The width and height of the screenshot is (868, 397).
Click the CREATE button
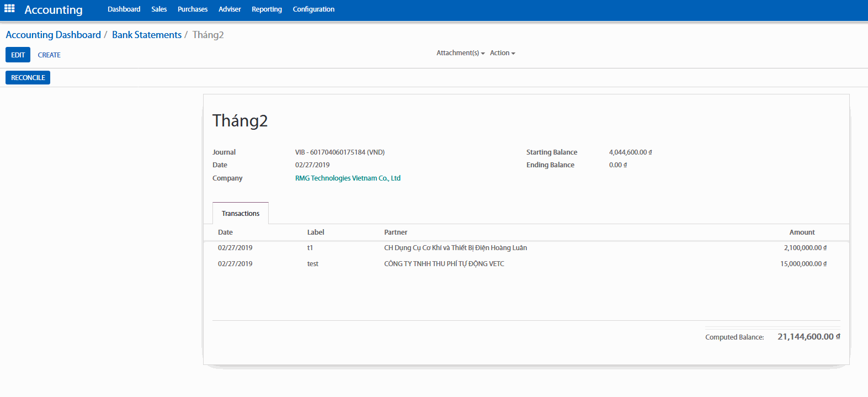point(49,55)
